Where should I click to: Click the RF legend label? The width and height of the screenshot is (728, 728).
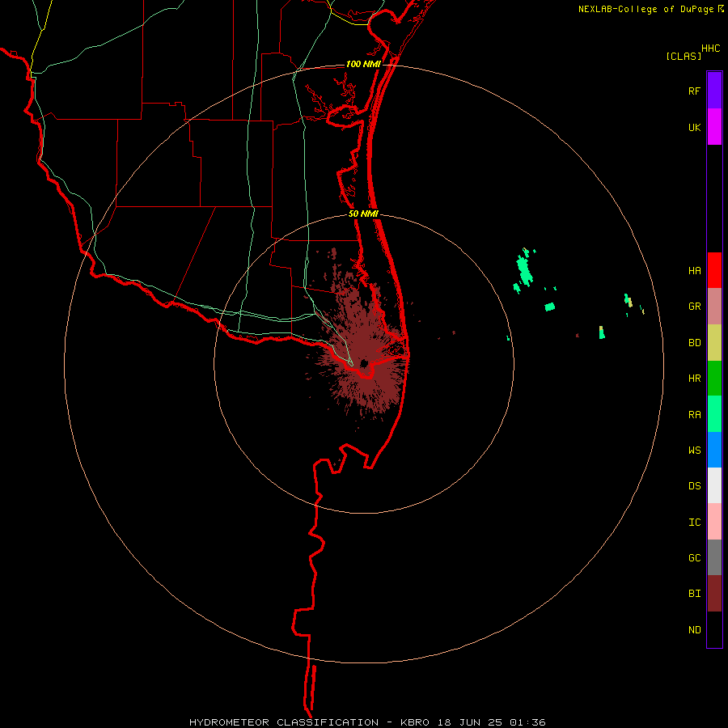pyautogui.click(x=694, y=91)
